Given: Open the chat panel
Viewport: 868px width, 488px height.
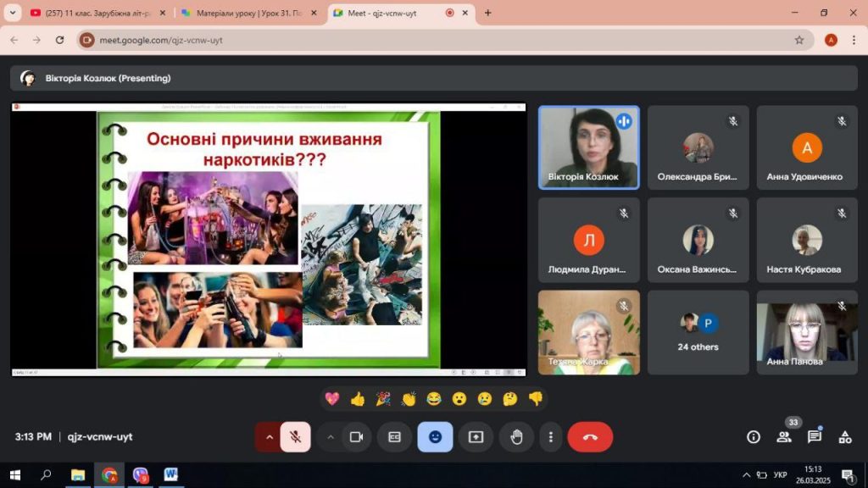Looking at the screenshot, I should 814,437.
